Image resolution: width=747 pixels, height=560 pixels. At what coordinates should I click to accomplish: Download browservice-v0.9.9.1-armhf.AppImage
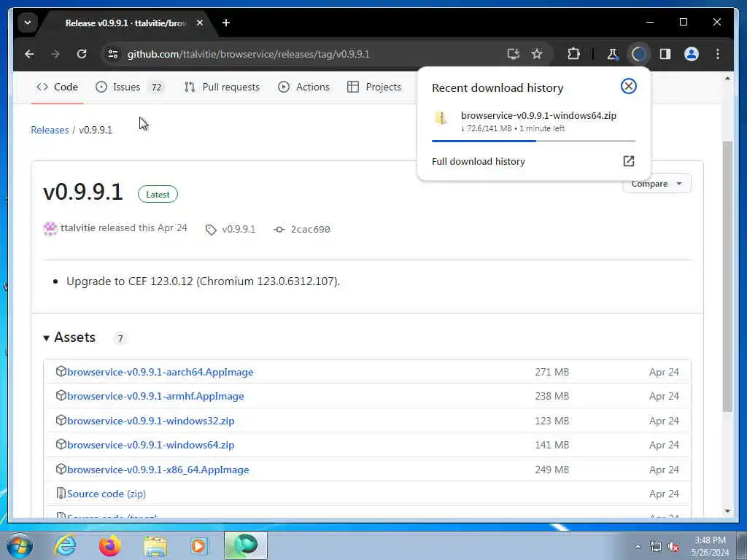(x=155, y=396)
